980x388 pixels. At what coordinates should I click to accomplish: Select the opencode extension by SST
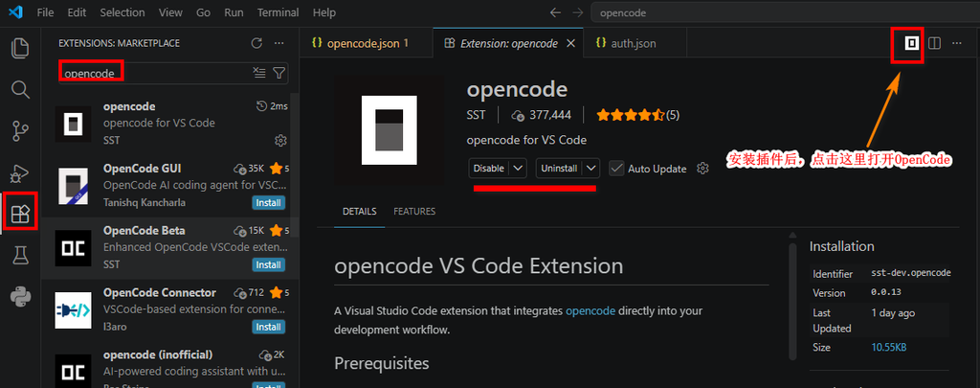click(x=170, y=124)
